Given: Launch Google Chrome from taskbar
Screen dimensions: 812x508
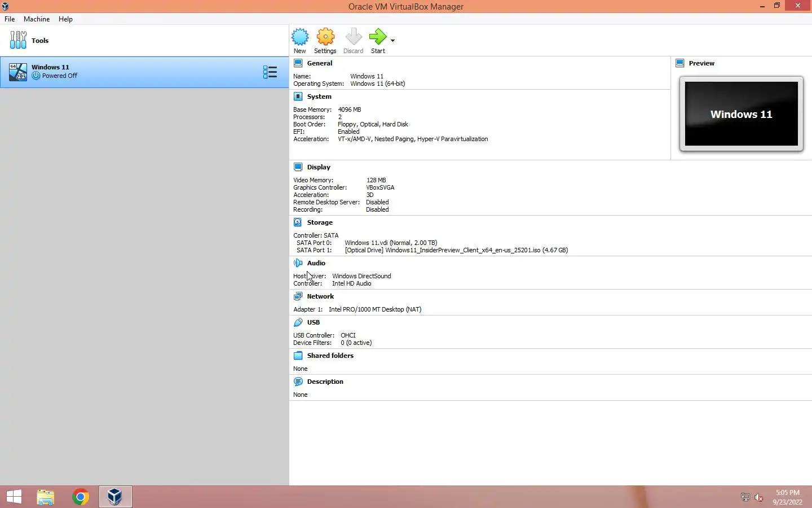Looking at the screenshot, I should (x=81, y=497).
